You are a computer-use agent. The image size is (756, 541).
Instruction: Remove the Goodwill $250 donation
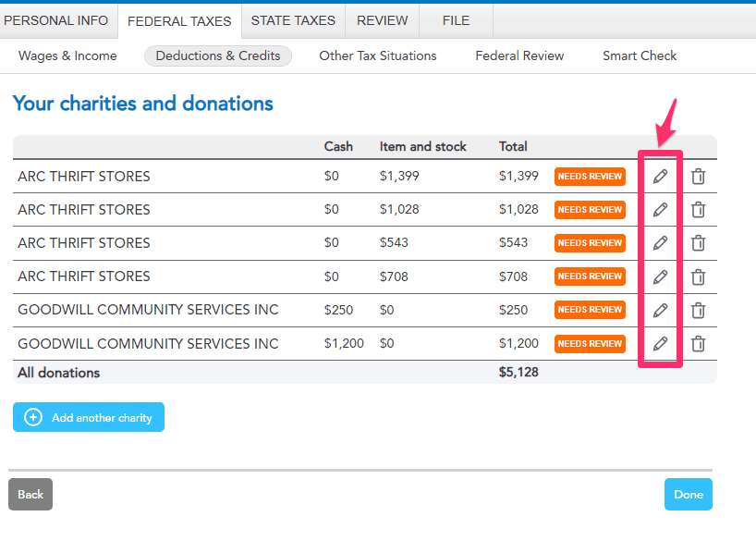(699, 310)
